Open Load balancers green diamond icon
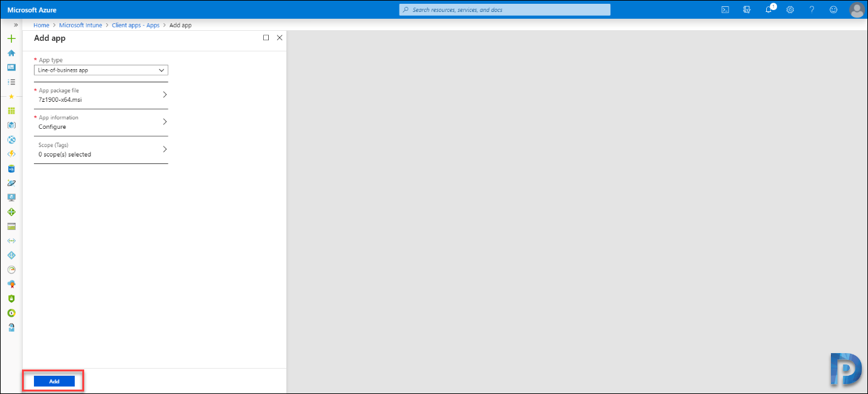The image size is (868, 394). tap(11, 212)
